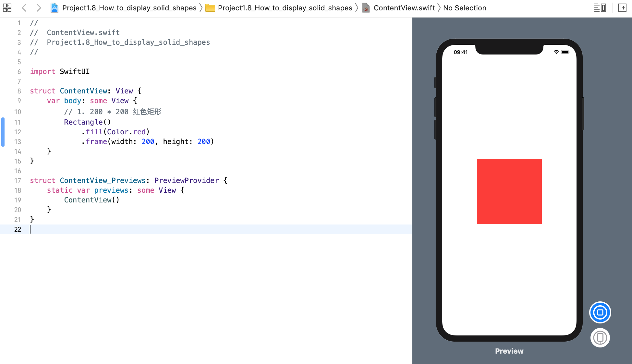Click the blue change bar beside line 12
Image resolution: width=632 pixels, height=364 pixels.
3,132
